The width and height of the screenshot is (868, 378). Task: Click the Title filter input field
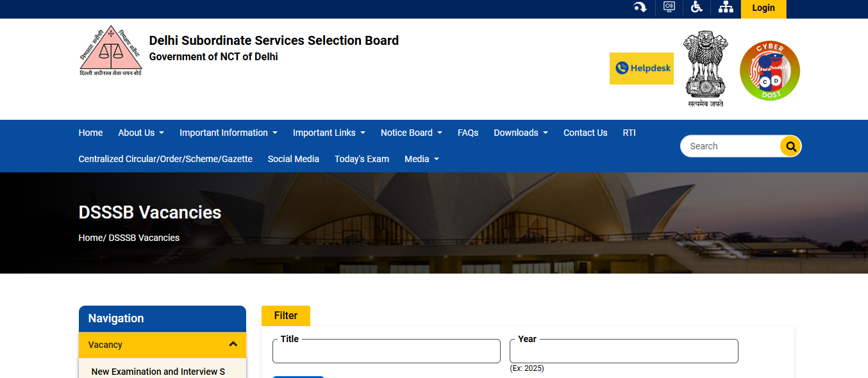click(386, 352)
